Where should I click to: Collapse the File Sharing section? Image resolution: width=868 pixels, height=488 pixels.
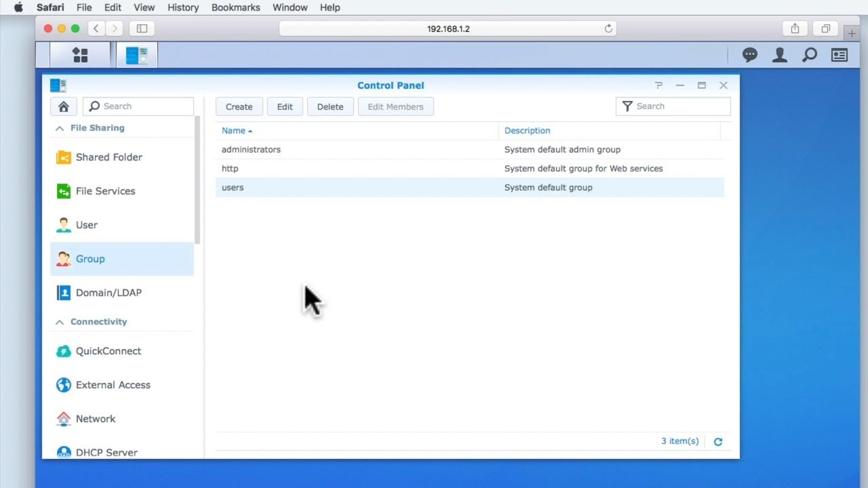(60, 128)
